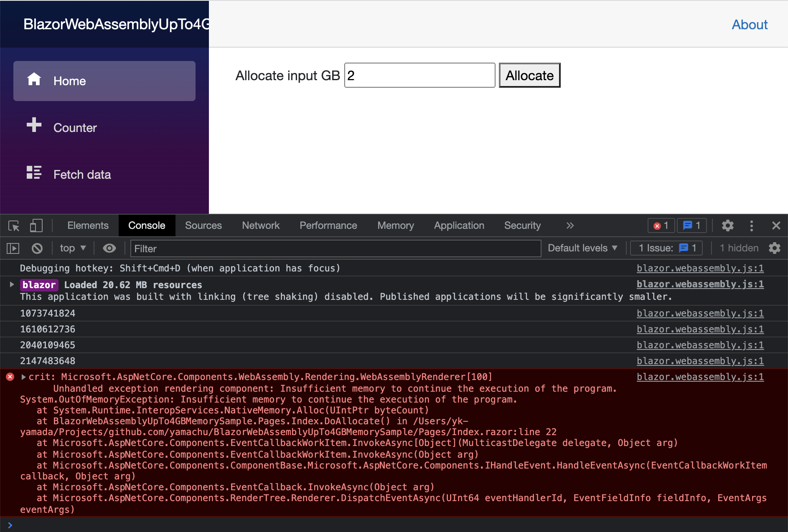Open source link for 2147483648 log
This screenshot has width=788, height=532.
[700, 361]
